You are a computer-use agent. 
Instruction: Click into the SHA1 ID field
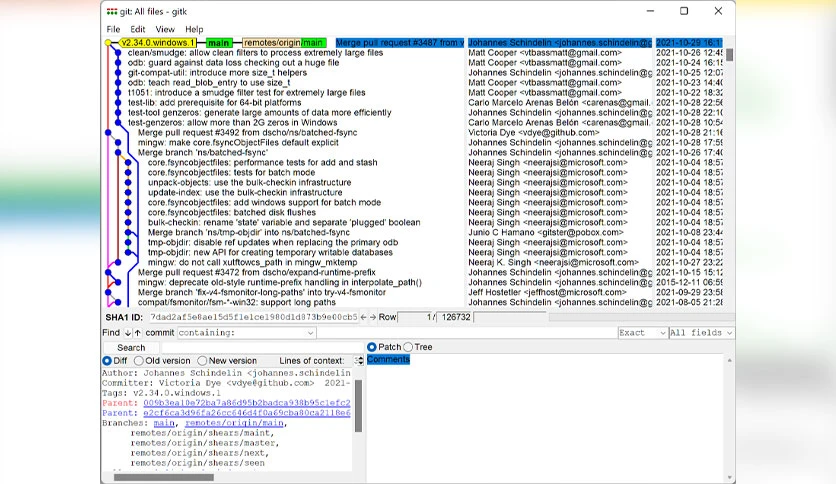(x=253, y=317)
